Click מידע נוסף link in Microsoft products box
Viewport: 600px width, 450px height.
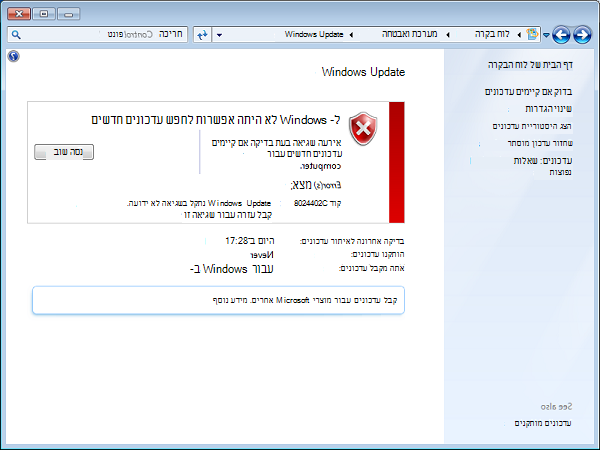tap(230, 300)
